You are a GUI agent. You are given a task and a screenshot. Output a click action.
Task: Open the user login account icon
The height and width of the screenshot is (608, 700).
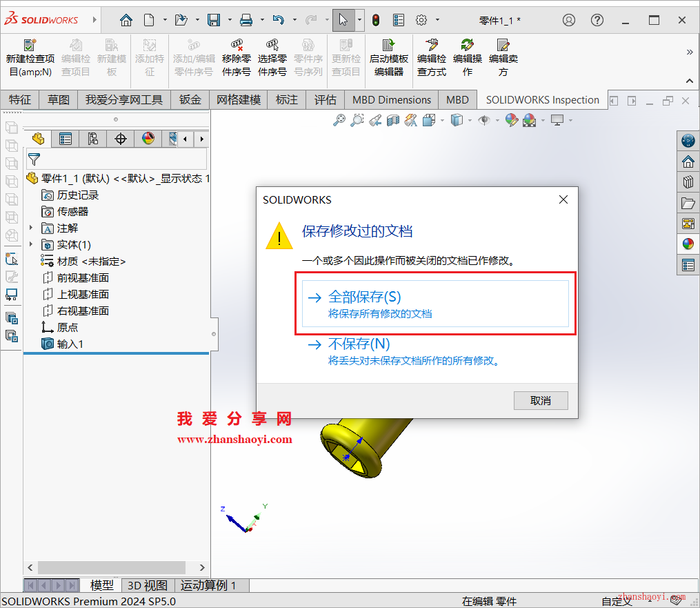tap(569, 20)
